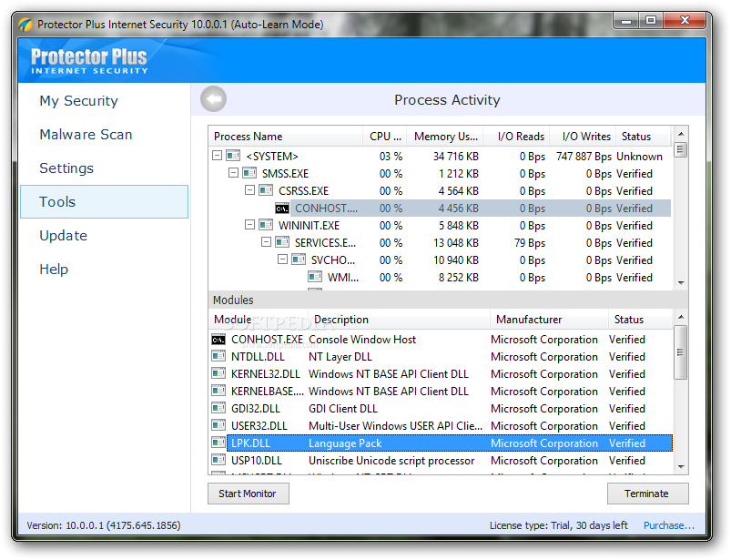Screen dimensions: 731x560
Task: Click the USER32.DLL module icon
Action: click(218, 426)
